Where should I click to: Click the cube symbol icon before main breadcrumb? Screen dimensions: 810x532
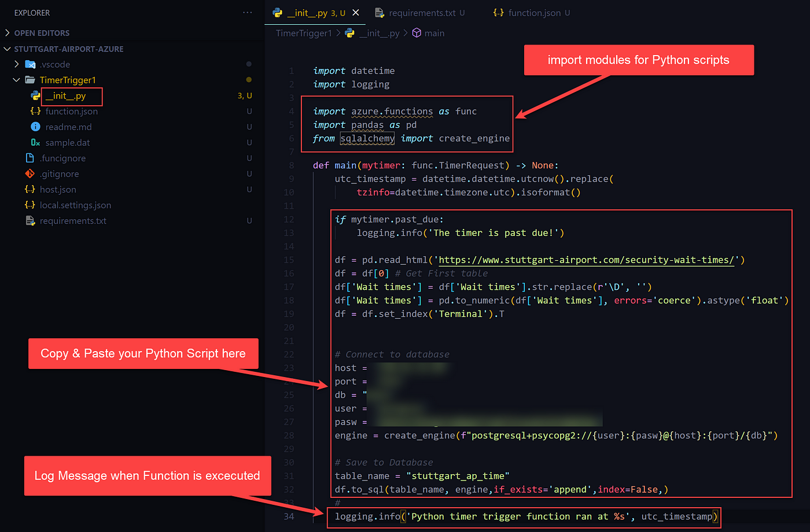417,33
